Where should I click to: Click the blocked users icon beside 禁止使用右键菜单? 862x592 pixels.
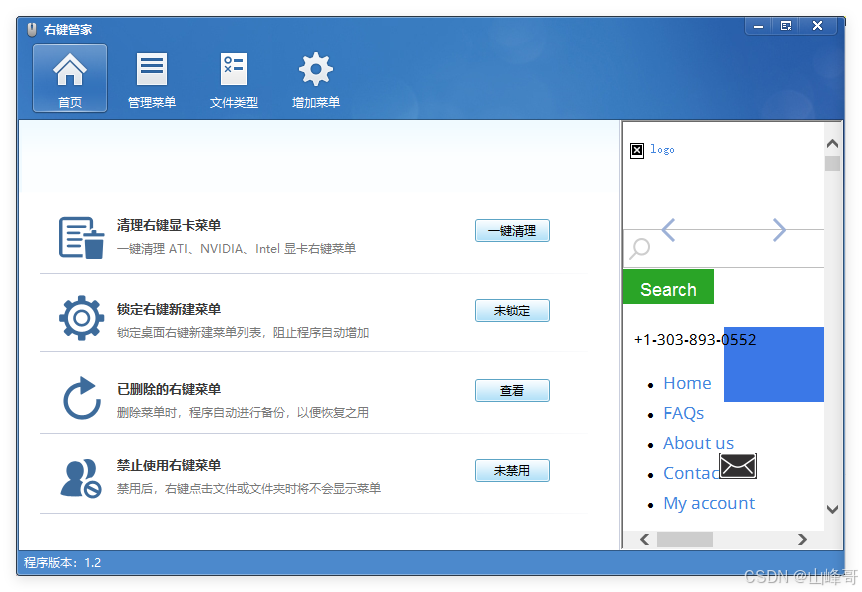[81, 478]
